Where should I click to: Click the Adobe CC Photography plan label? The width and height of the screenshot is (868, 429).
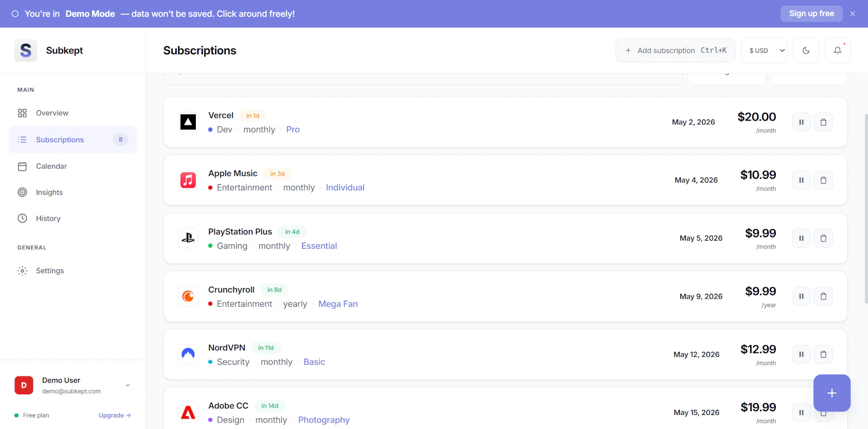coord(324,420)
